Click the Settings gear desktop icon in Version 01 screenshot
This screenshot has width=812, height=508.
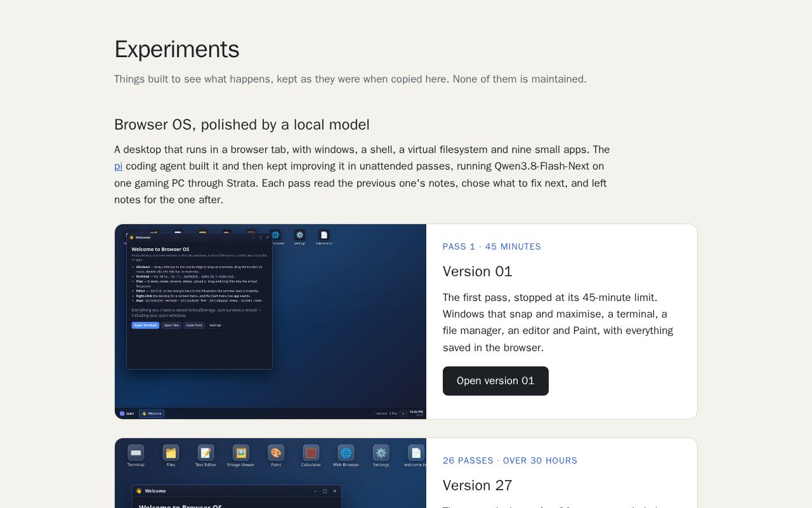[299, 235]
